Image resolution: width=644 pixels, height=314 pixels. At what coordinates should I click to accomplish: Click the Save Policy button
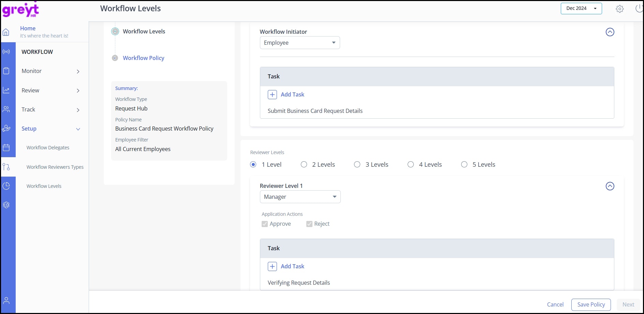[591, 304]
